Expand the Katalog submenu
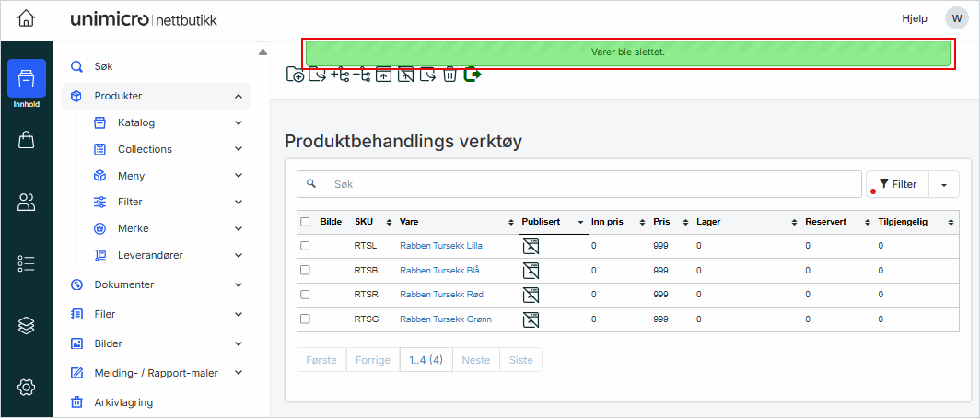Screen dimensions: 980x418 (239, 122)
